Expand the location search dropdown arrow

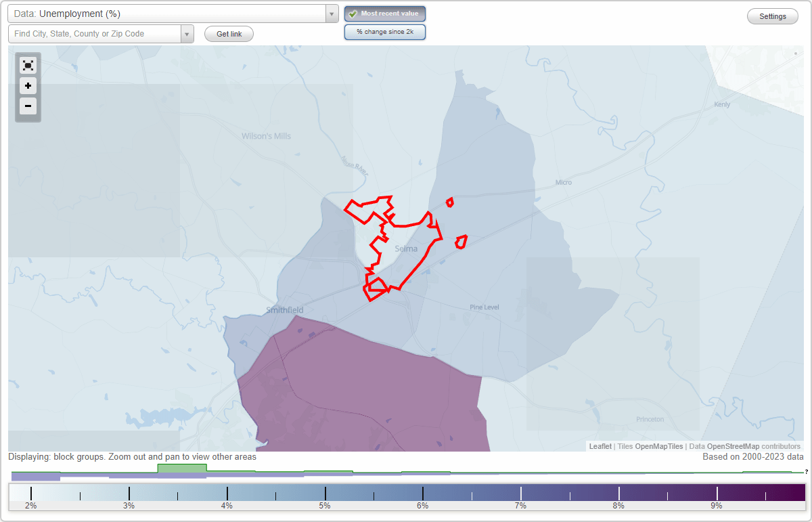(x=187, y=32)
